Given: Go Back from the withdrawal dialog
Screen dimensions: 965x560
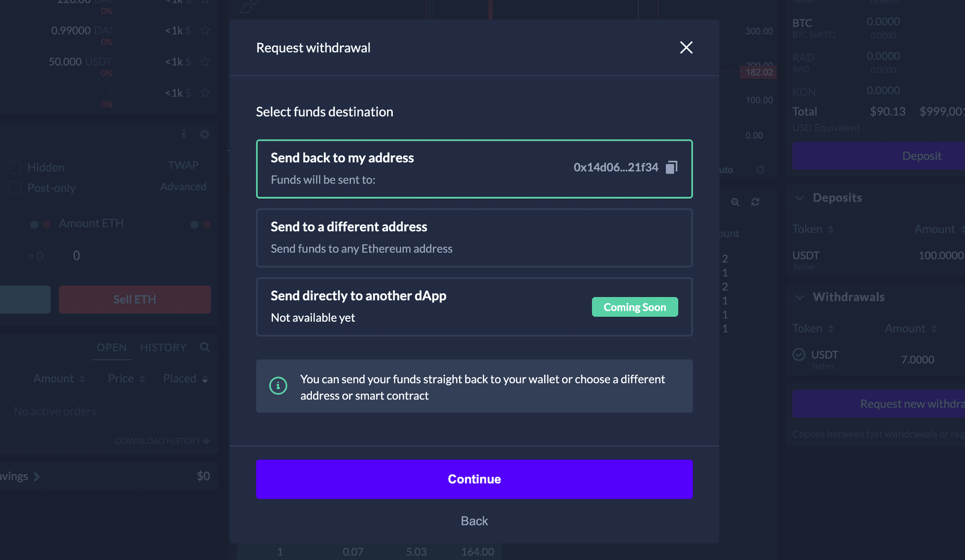Looking at the screenshot, I should 474,521.
